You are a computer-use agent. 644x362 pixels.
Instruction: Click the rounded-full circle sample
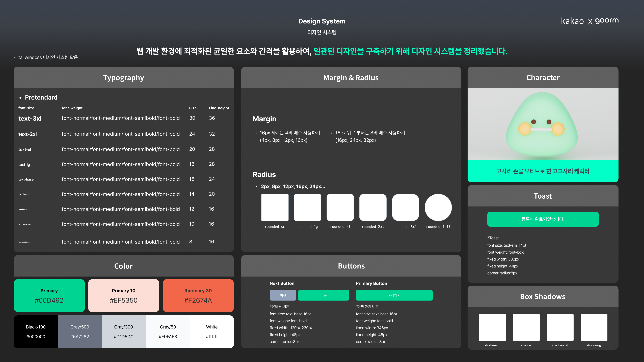tap(438, 207)
